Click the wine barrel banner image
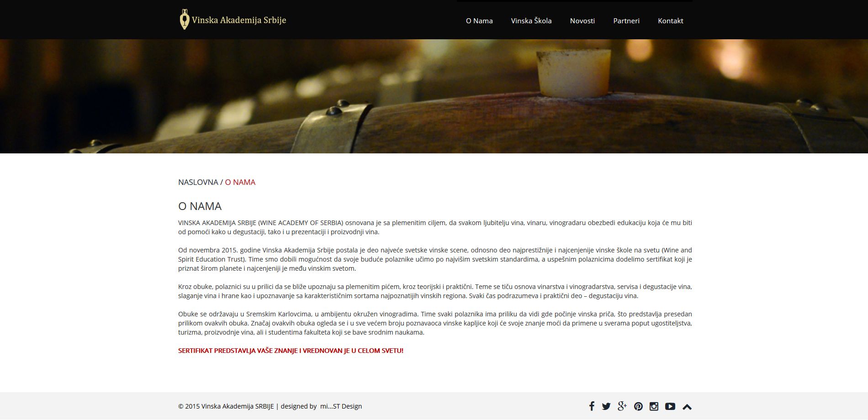Image resolution: width=868 pixels, height=420 pixels. (x=434, y=96)
